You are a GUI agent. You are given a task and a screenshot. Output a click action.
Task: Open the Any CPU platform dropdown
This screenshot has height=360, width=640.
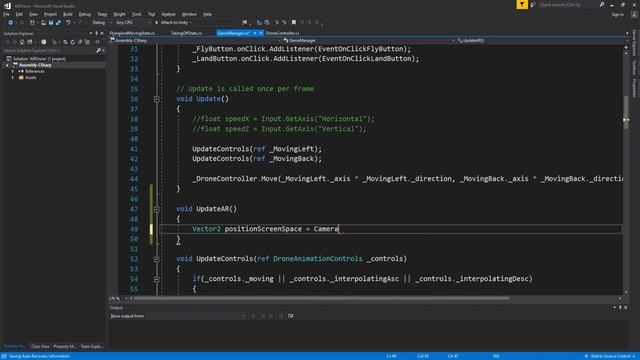pyautogui.click(x=133, y=22)
